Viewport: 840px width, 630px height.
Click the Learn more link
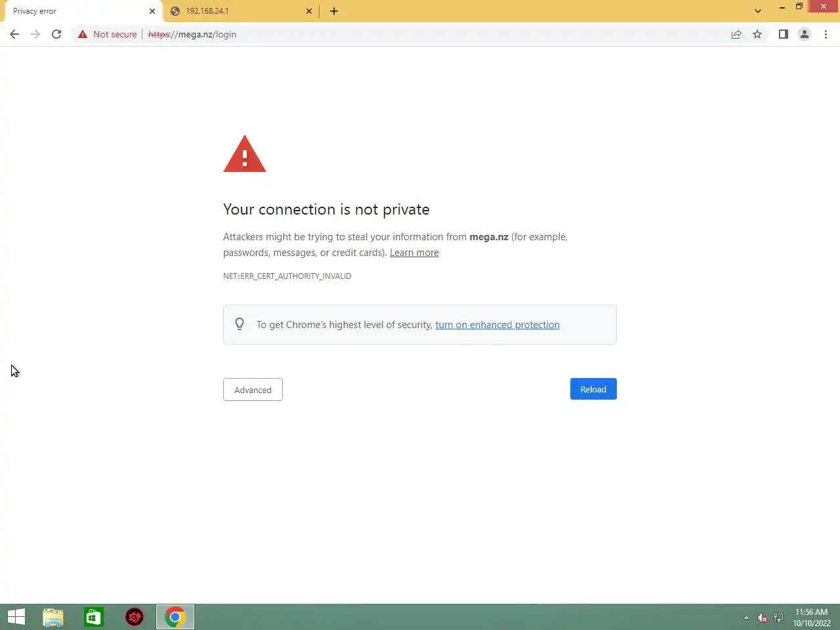414,253
